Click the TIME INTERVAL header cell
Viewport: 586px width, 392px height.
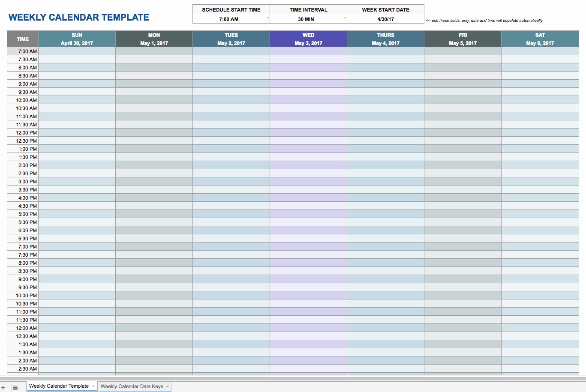click(x=308, y=9)
